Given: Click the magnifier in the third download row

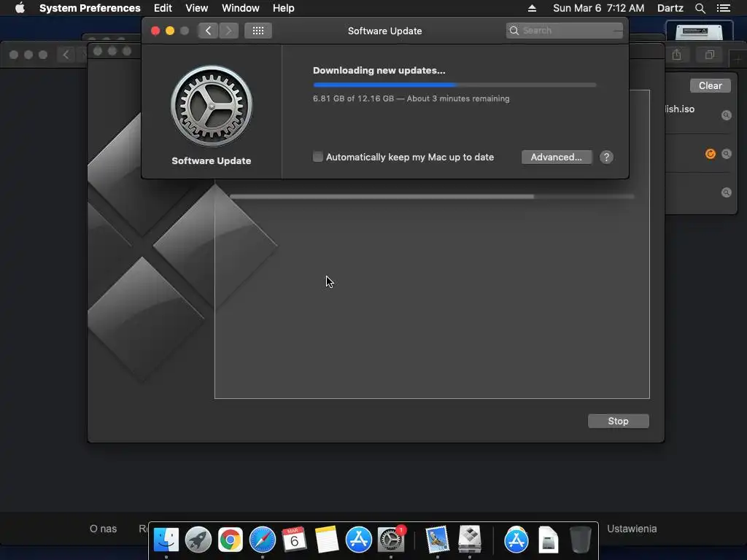Looking at the screenshot, I should 726,192.
